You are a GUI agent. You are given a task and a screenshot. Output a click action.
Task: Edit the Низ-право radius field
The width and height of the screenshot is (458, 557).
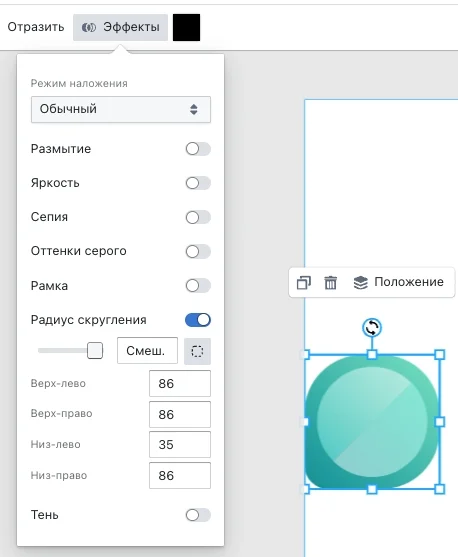pos(180,475)
